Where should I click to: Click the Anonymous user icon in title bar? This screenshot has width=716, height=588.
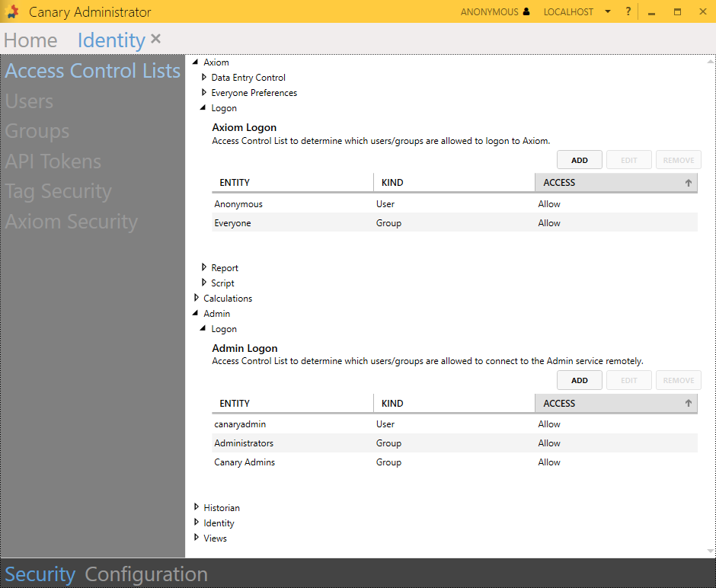click(x=526, y=11)
